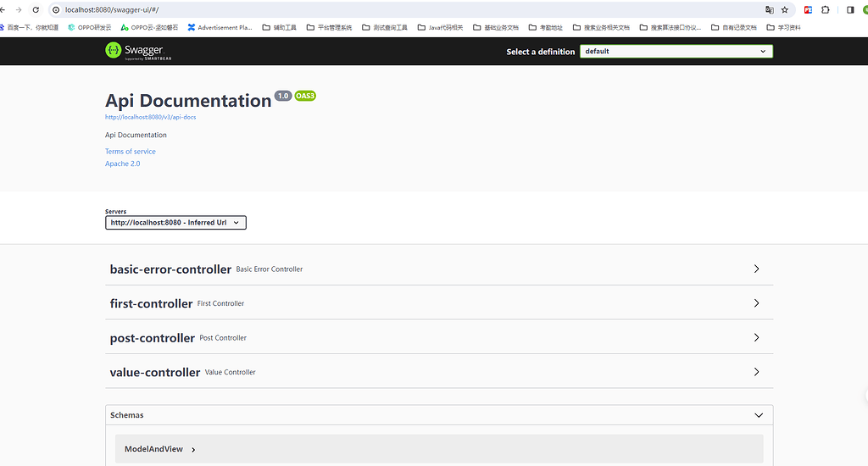Image resolution: width=868 pixels, height=466 pixels.
Task: Go forward with the browser forward arrow
Action: 19,10
